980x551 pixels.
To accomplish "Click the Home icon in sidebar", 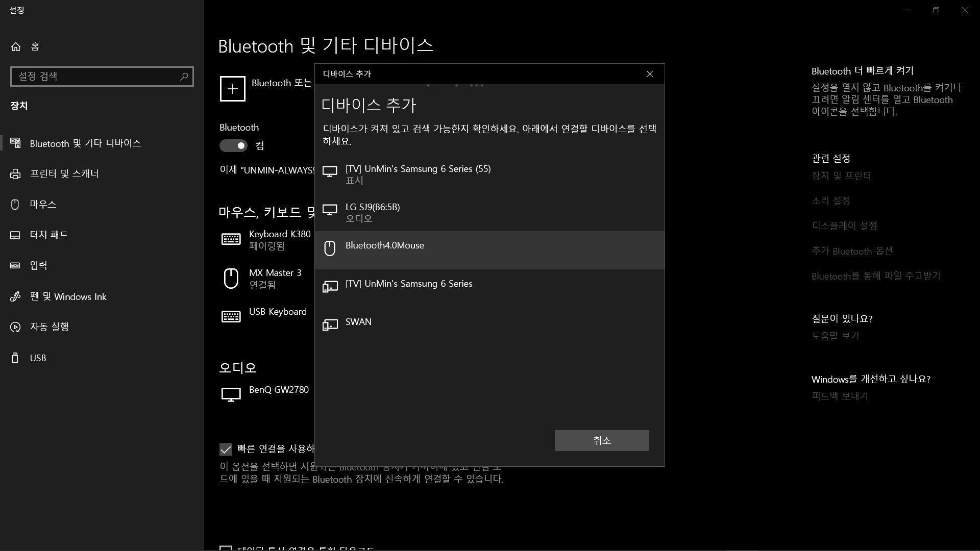I will tap(16, 46).
